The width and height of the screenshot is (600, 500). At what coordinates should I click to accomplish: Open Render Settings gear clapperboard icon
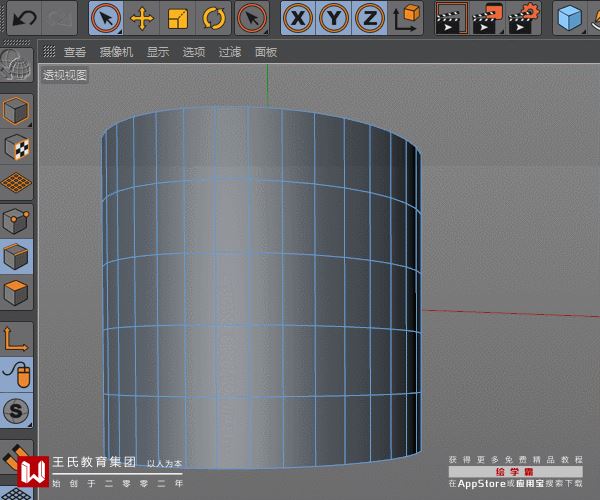click(523, 18)
